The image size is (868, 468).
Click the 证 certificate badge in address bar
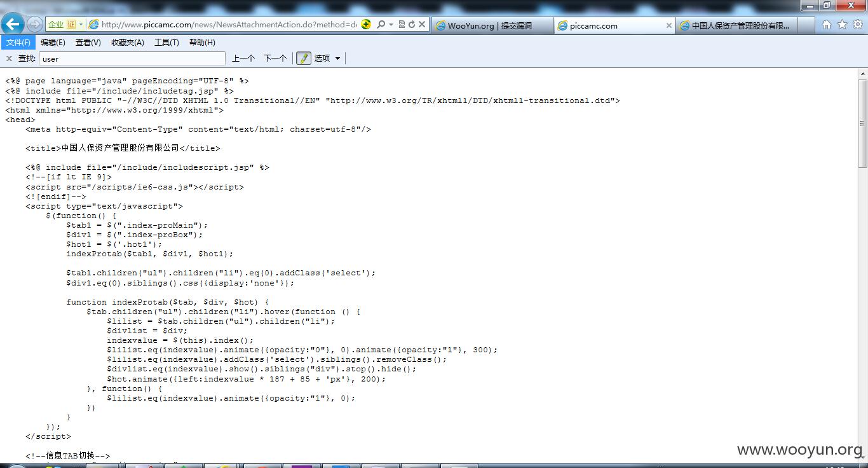coord(71,24)
